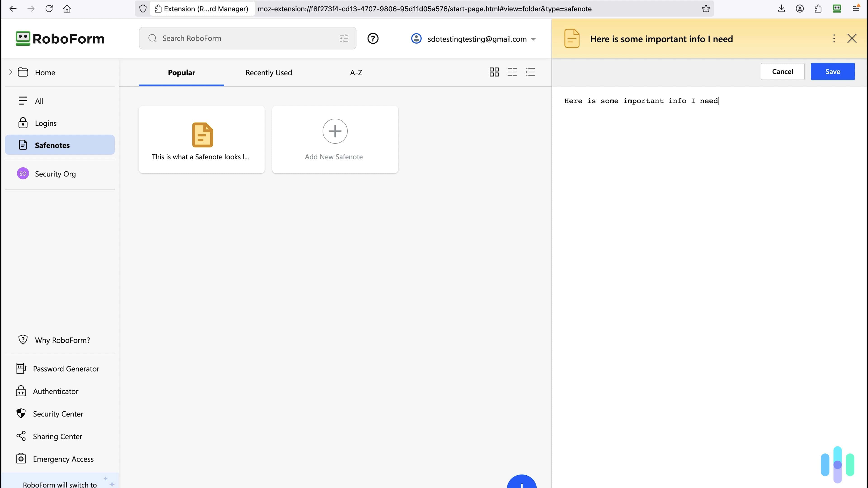Open the Authenticator

click(56, 391)
